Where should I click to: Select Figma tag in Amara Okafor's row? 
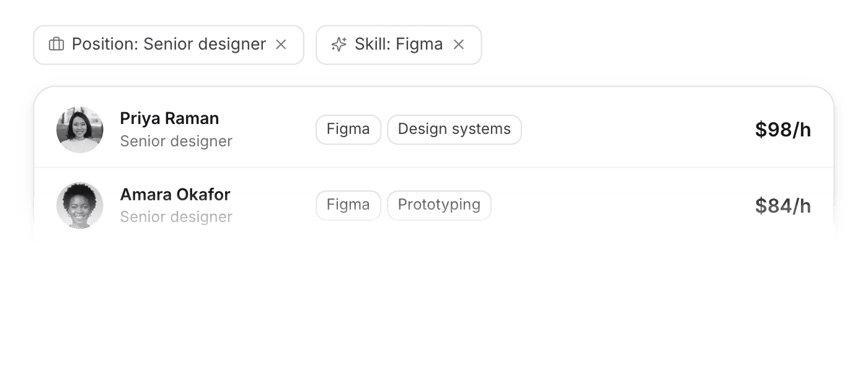348,205
